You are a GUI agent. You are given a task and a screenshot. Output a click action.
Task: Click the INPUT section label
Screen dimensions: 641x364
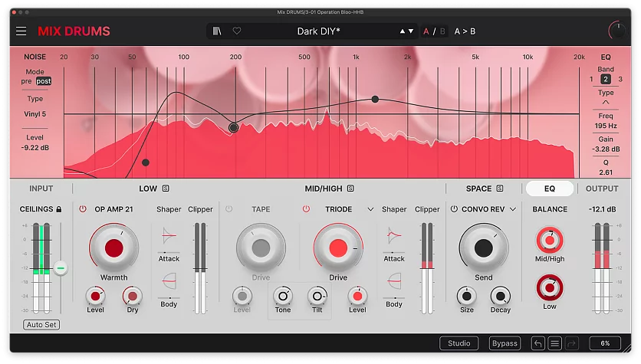coord(41,189)
